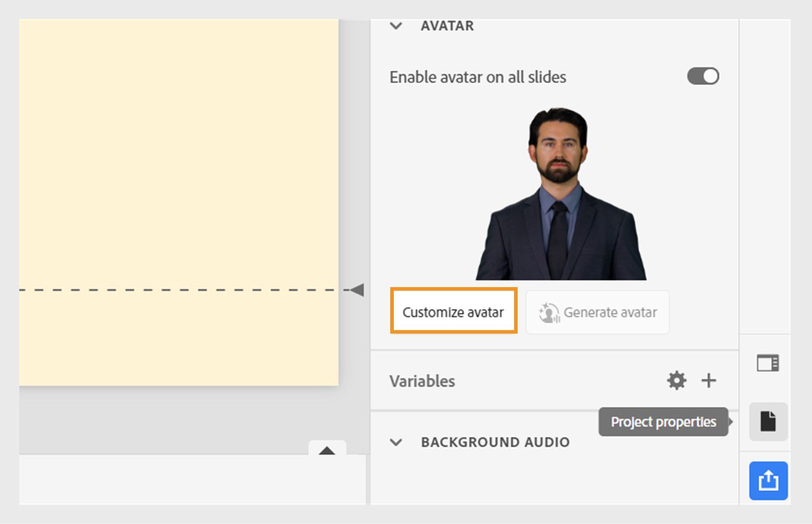Click the blue Share icon at bottom right
The width and height of the screenshot is (812, 524).
pyautogui.click(x=768, y=480)
